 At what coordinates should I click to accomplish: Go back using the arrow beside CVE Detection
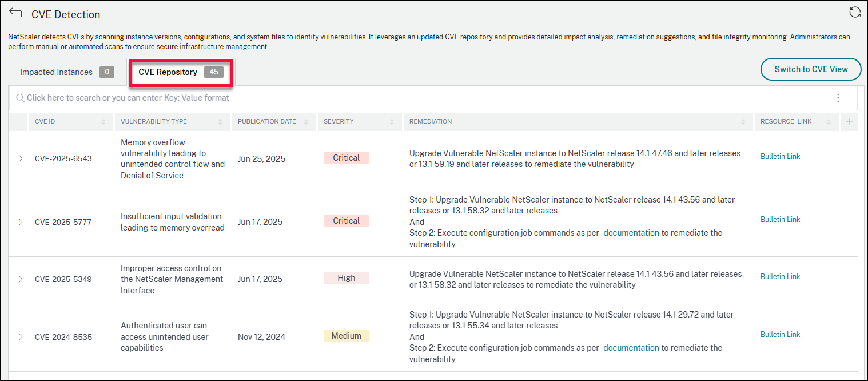(x=15, y=13)
